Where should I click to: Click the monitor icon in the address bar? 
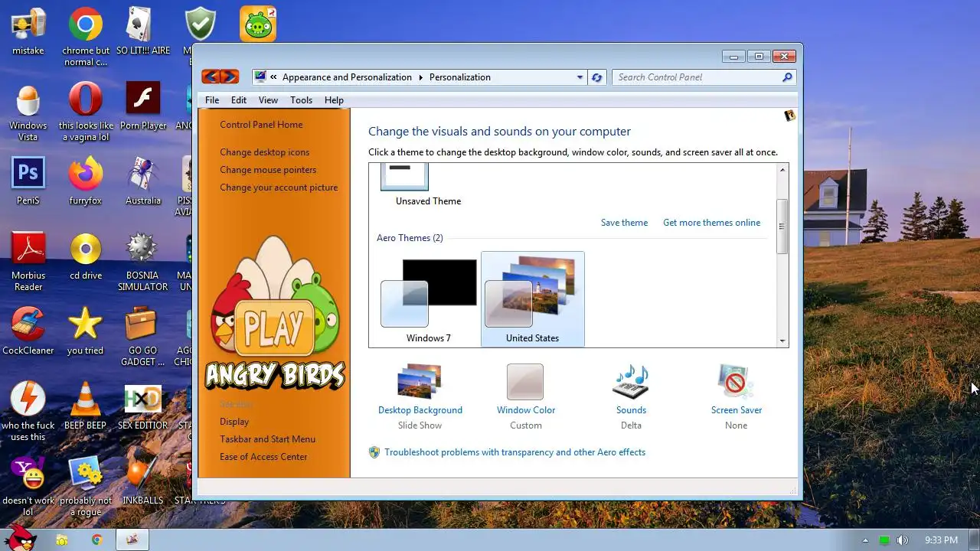(x=260, y=77)
